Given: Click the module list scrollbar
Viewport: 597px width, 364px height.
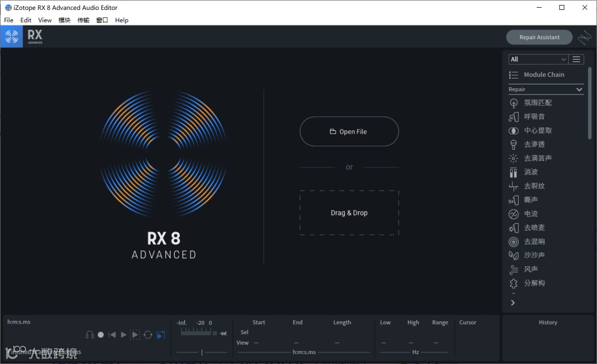Looking at the screenshot, I should point(590,103).
